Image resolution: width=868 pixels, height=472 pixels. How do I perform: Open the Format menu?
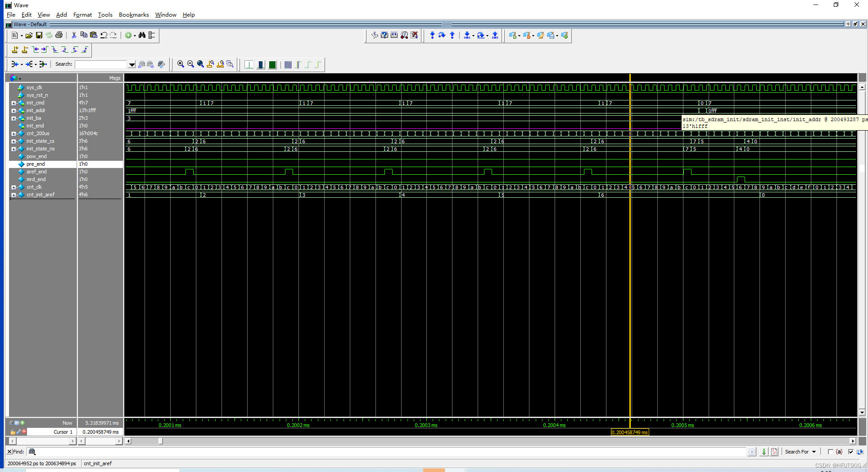[x=82, y=15]
